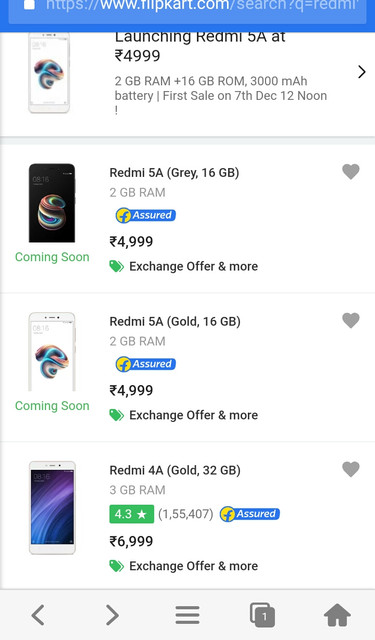Click the Assured badge under Redmi 5A Gold

click(146, 364)
